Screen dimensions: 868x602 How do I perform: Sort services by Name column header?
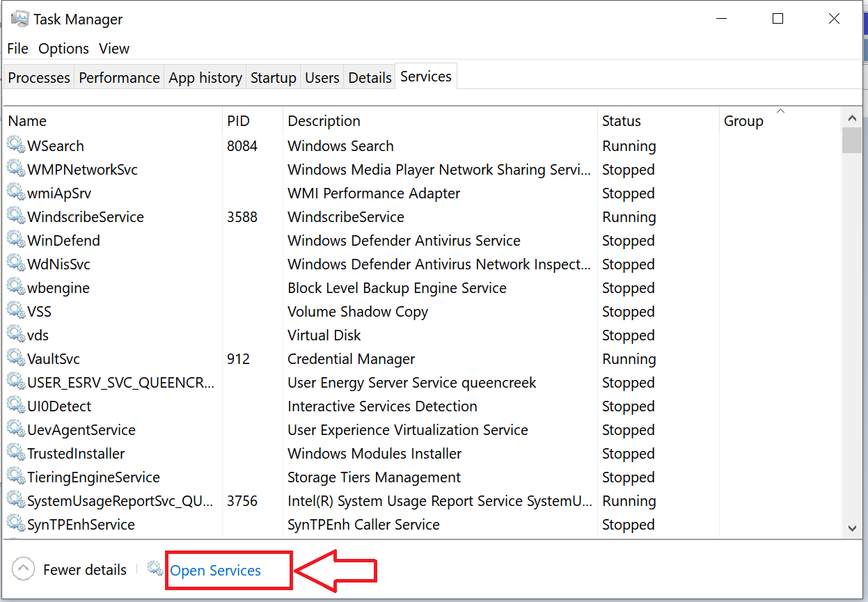click(x=113, y=121)
